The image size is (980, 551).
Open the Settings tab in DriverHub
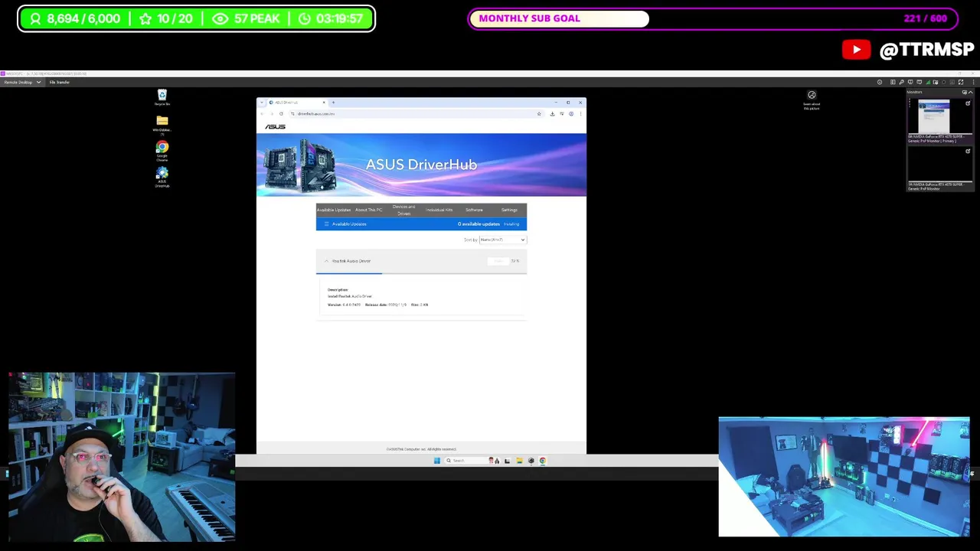point(509,210)
